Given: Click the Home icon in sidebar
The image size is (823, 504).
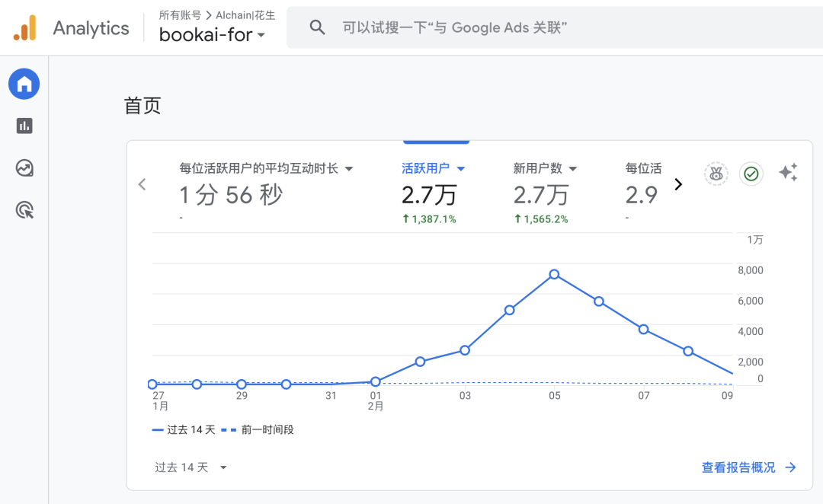Looking at the screenshot, I should 24,84.
